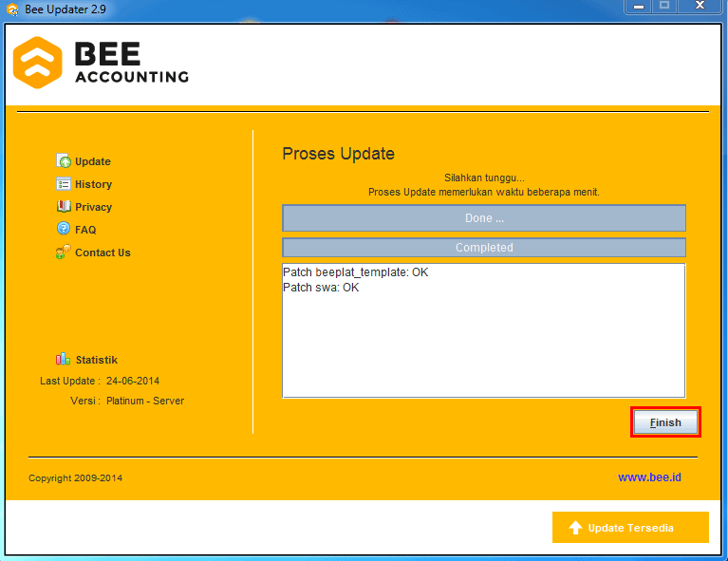Click 'Proses Update memerlukan waktu beberapa menit' text
This screenshot has height=561, width=728.
[x=484, y=193]
